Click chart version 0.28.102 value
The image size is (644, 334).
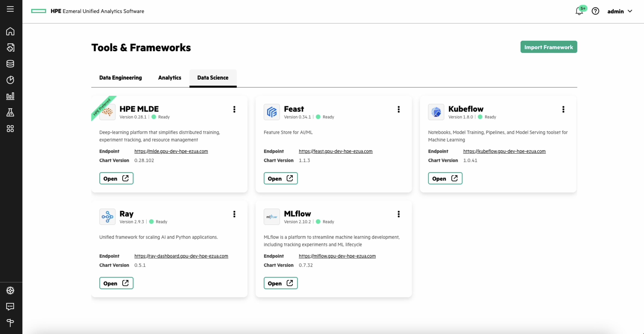coord(144,161)
